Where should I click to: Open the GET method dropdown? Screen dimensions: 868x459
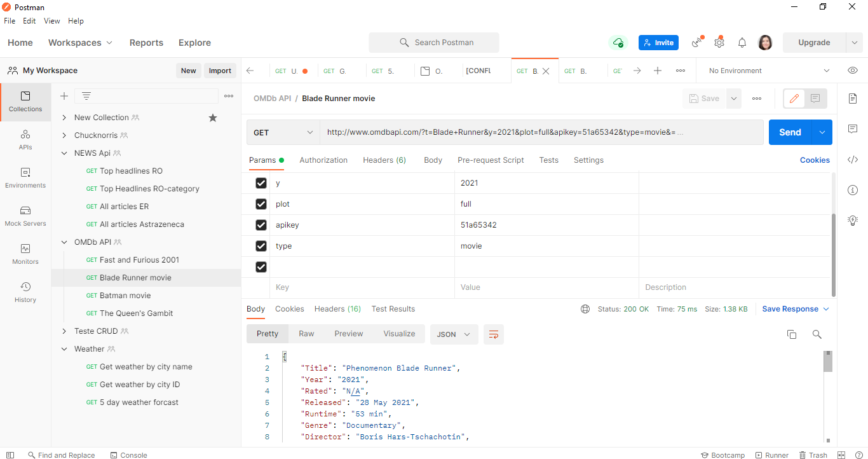(x=283, y=132)
